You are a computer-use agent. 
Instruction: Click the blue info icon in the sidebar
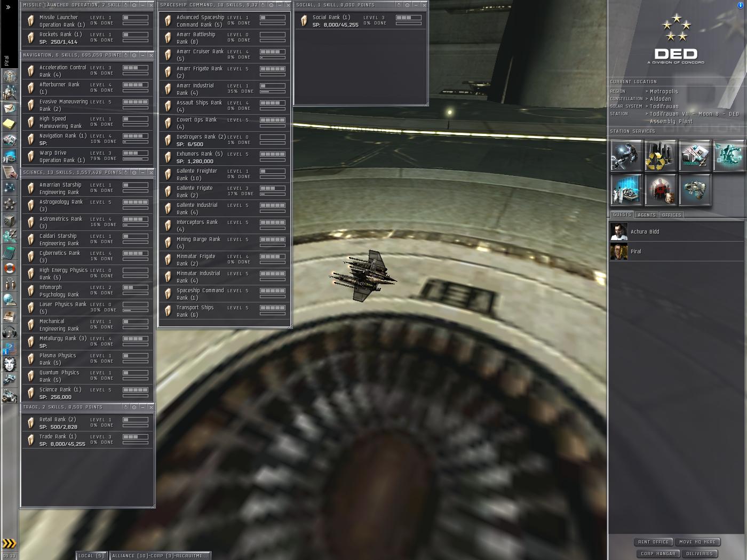10,348
